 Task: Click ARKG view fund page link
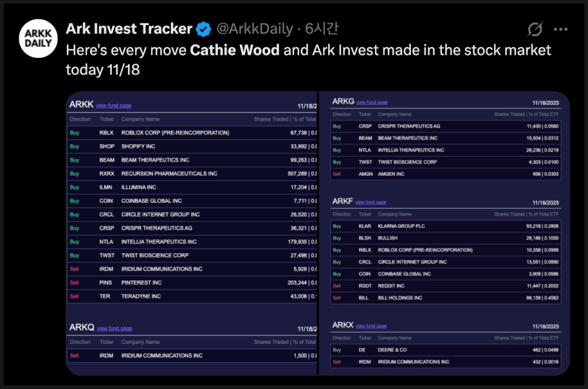pyautogui.click(x=372, y=103)
